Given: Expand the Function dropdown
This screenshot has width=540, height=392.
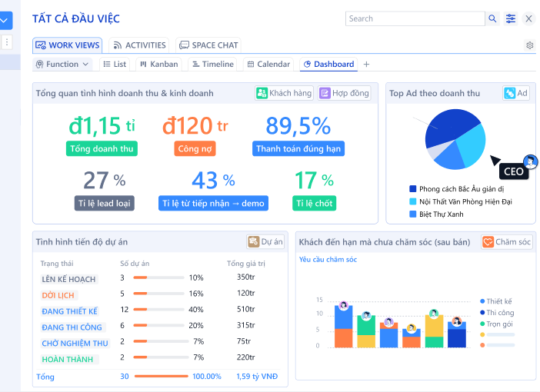Looking at the screenshot, I should tap(63, 65).
